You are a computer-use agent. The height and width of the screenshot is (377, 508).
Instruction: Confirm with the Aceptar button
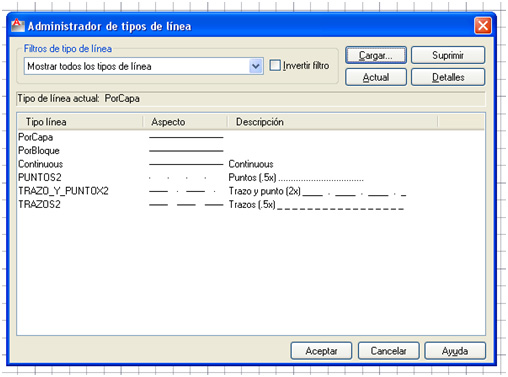pos(321,351)
